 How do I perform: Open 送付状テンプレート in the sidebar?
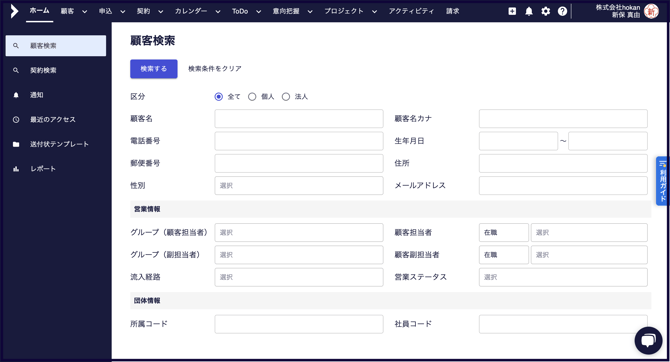tap(56, 144)
